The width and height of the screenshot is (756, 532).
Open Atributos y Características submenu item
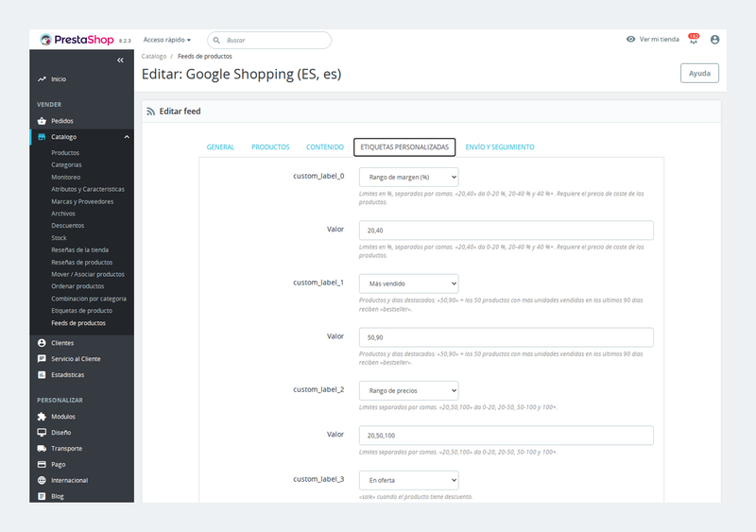pyautogui.click(x=88, y=190)
